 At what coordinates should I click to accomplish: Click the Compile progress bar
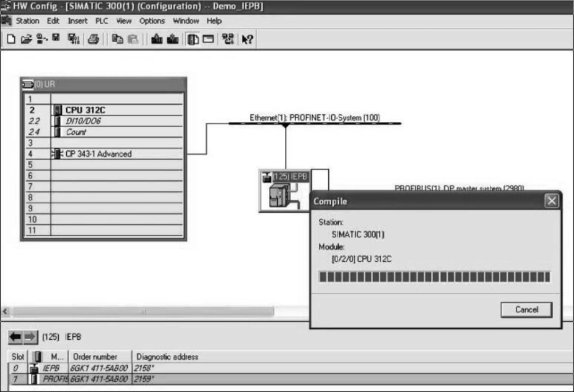434,277
